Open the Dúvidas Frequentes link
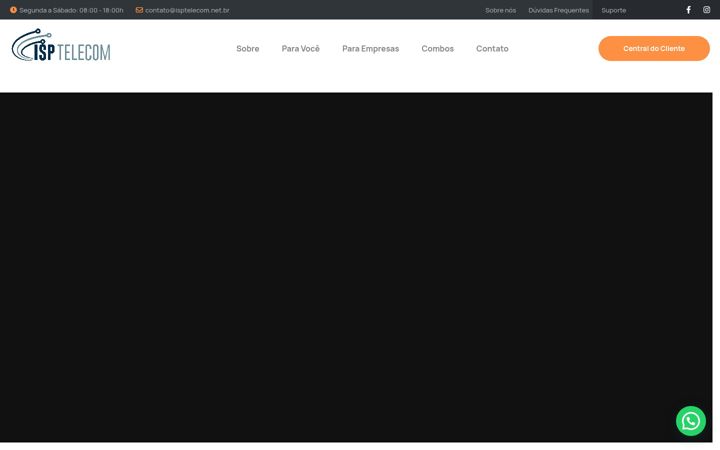The width and height of the screenshot is (720, 450). coord(558,10)
